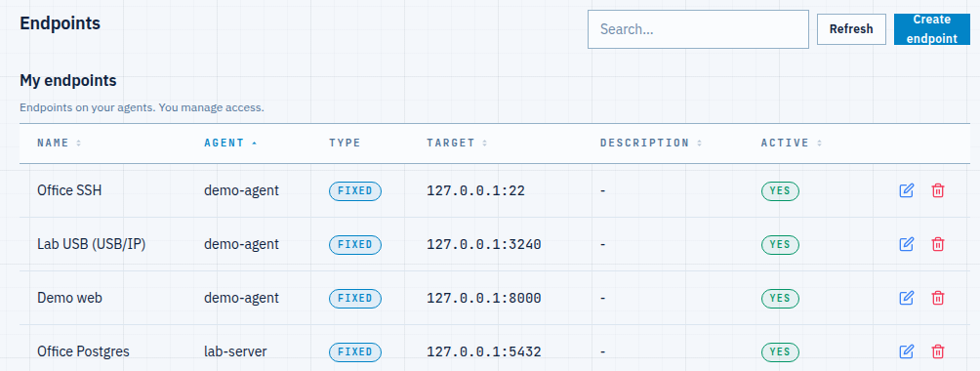This screenshot has width=980, height=371.
Task: Click FIXED badge in Lab USB row
Action: pos(355,245)
